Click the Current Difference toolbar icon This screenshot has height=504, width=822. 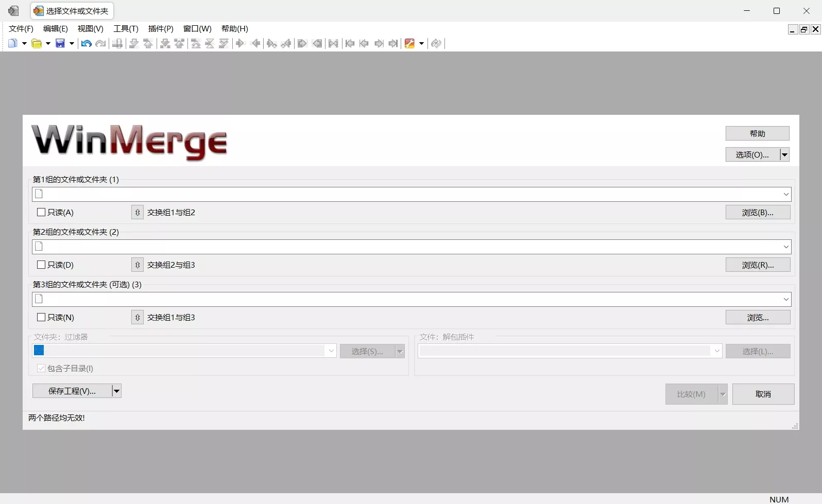point(210,43)
